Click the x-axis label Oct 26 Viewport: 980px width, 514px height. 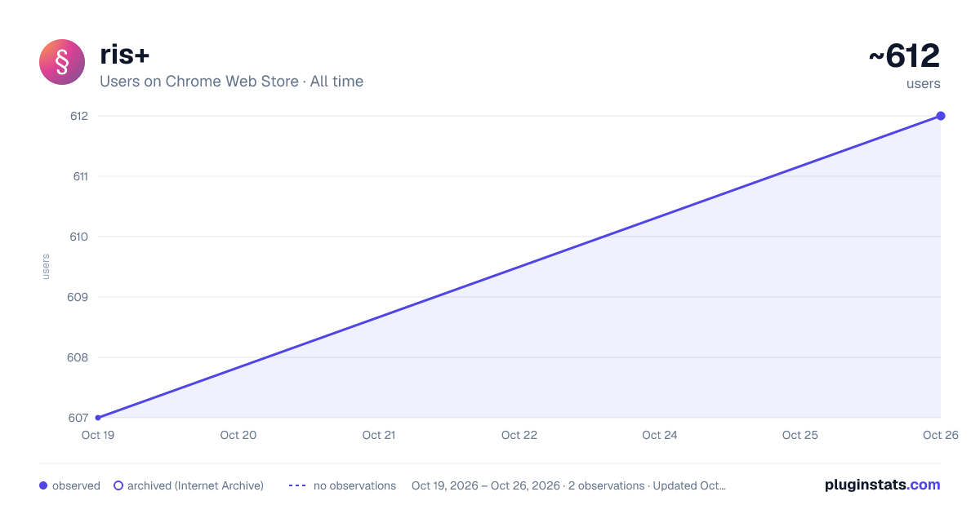pos(941,435)
